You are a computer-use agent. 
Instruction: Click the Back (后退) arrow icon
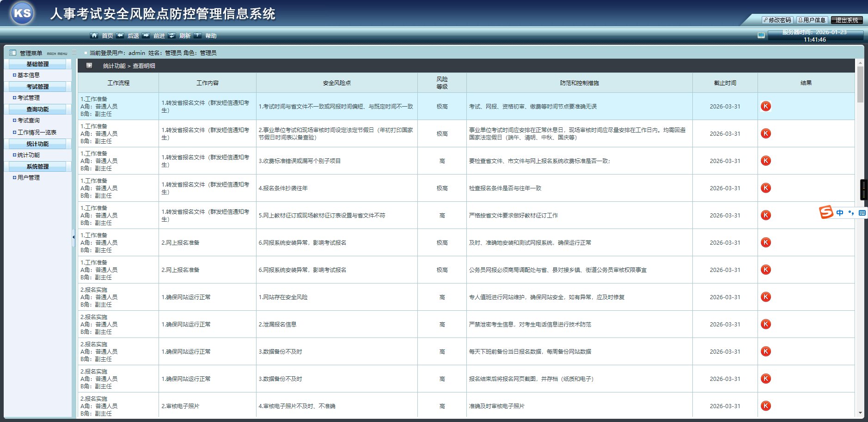[120, 35]
